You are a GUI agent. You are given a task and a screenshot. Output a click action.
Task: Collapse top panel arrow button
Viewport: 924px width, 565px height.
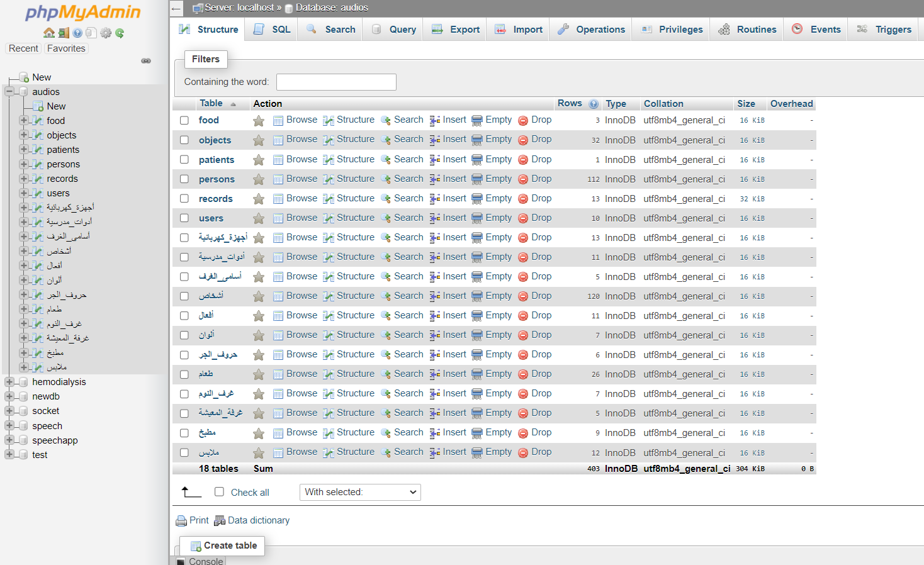(176, 8)
